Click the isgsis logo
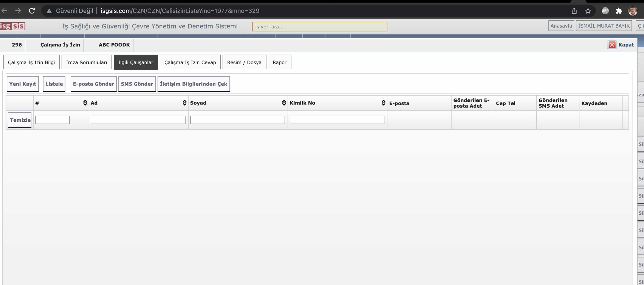Image resolution: width=644 pixels, height=285 pixels. tap(12, 26)
